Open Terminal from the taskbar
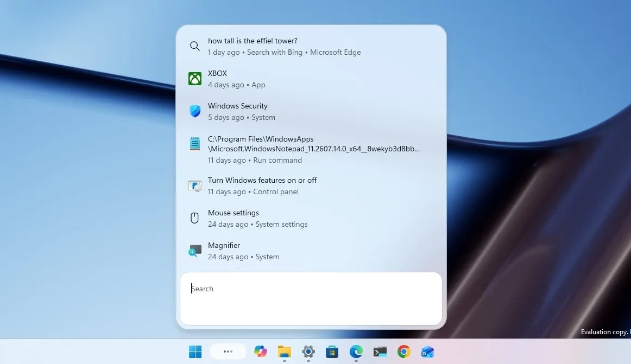 click(380, 352)
